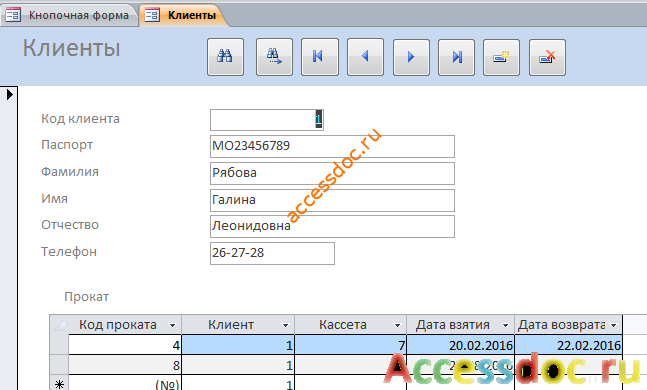
Task: Click the Отчество field Леонидовна
Action: [332, 226]
